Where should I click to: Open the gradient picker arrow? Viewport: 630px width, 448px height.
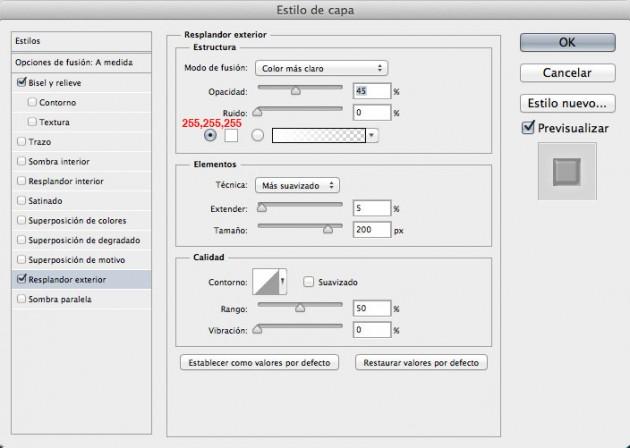point(372,135)
